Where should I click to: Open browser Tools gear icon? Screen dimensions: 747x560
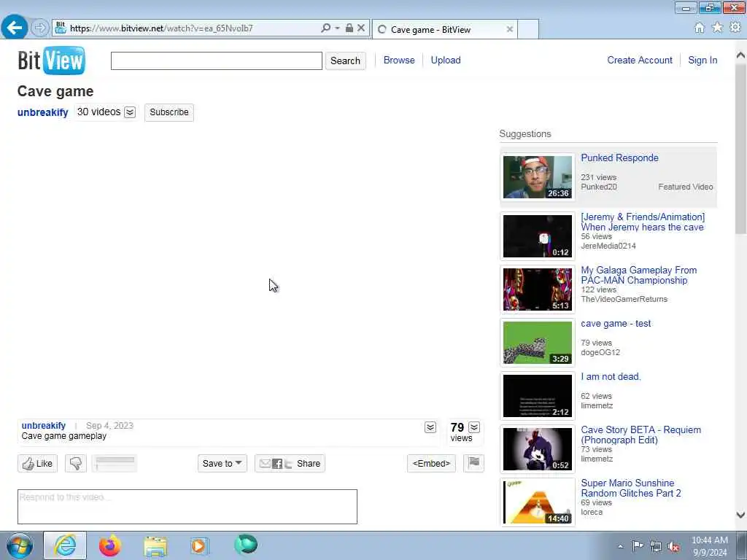[735, 28]
